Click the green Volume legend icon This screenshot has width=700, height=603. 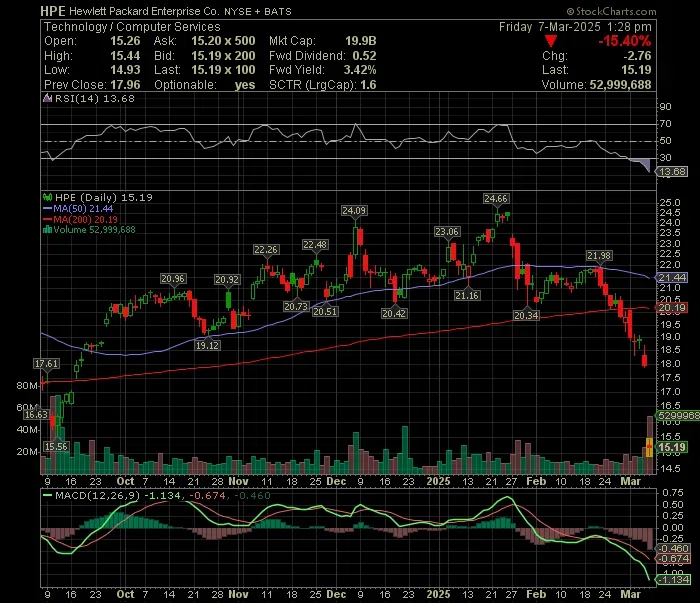click(47, 230)
